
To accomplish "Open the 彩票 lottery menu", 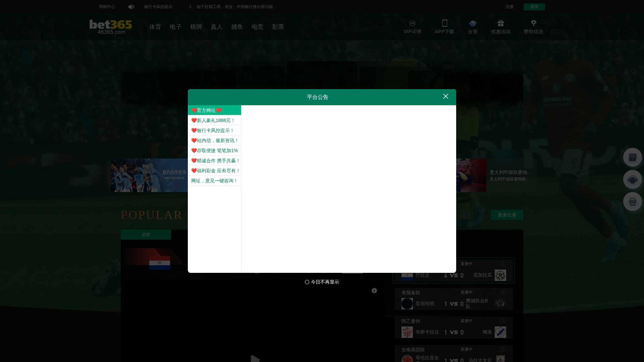I will [278, 27].
